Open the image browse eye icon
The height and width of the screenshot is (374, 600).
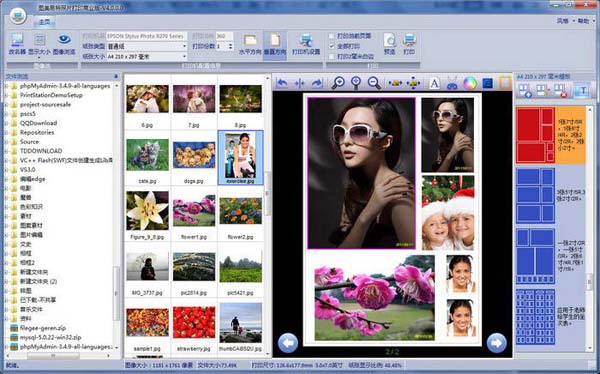[64, 44]
